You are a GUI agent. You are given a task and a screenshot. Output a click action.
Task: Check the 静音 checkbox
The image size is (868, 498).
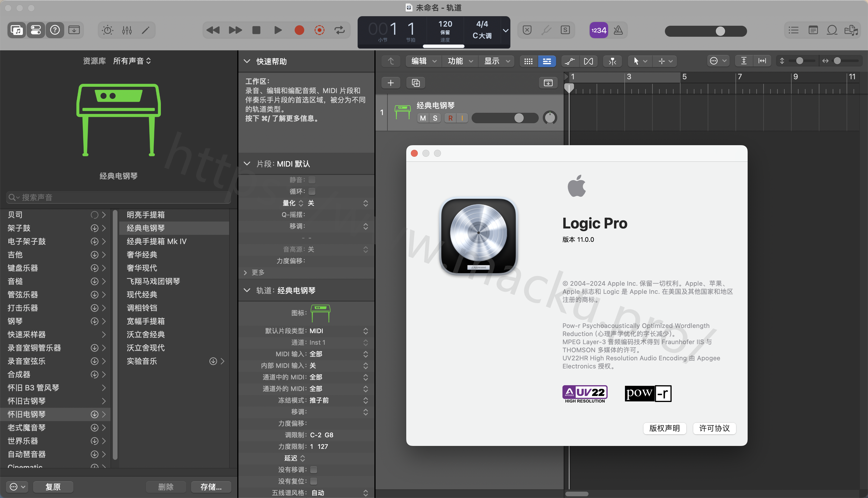(312, 180)
